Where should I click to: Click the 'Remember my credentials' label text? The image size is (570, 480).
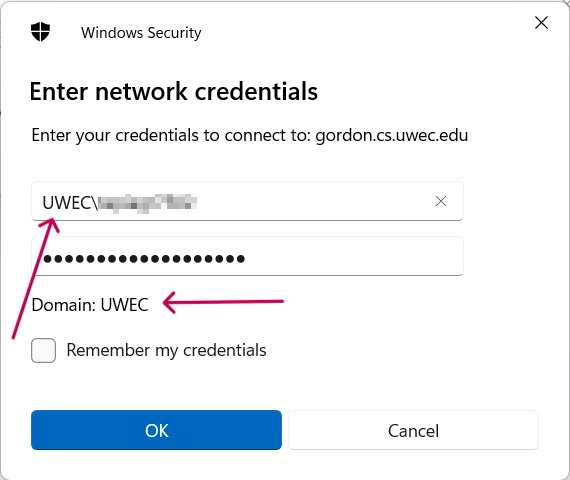tap(166, 351)
